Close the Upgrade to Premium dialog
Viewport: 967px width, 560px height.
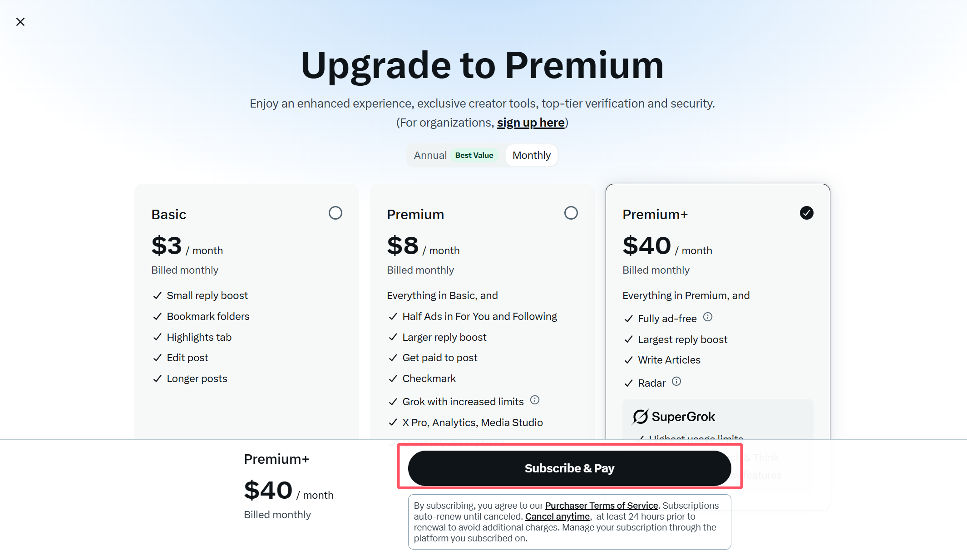[x=20, y=22]
